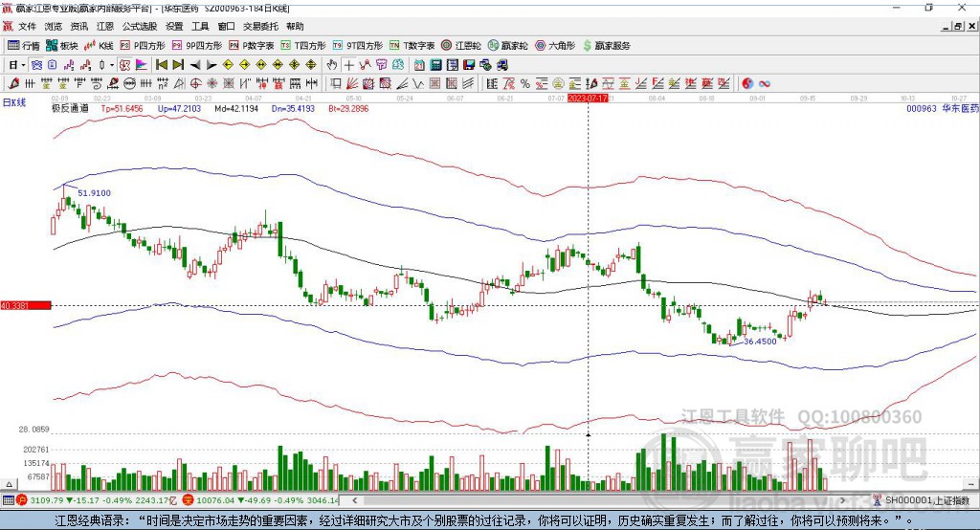This screenshot has height=530, width=980.
Task: Click the black right arrow icon
Action: click(212, 65)
